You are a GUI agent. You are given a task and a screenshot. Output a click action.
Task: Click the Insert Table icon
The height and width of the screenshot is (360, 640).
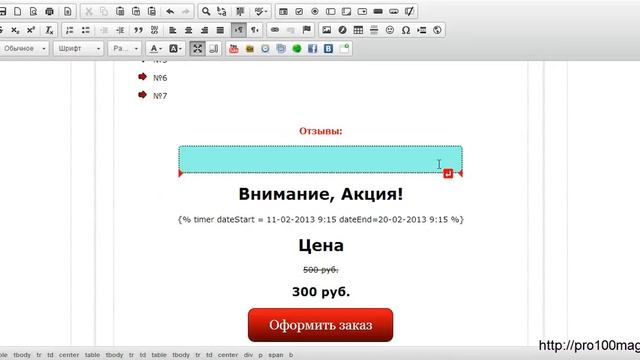[x=358, y=30]
